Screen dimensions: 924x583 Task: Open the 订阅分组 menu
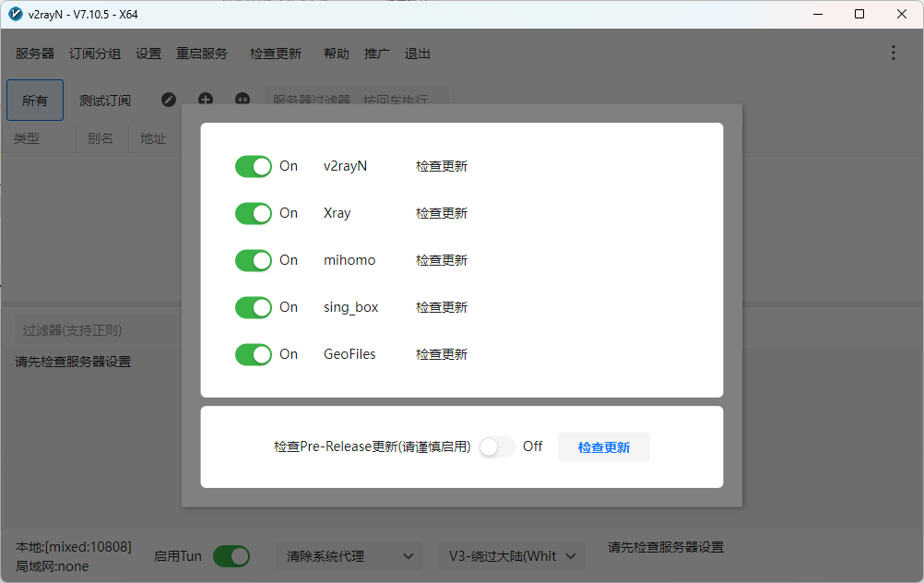[94, 53]
